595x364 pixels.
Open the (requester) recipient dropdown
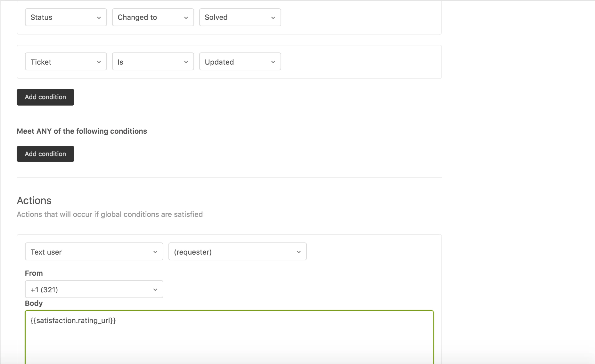pos(237,251)
